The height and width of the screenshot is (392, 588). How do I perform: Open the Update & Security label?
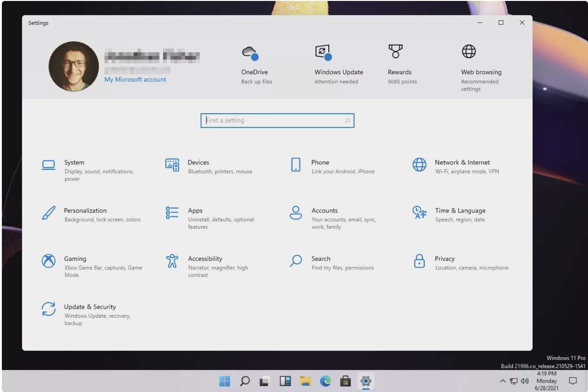(90, 306)
